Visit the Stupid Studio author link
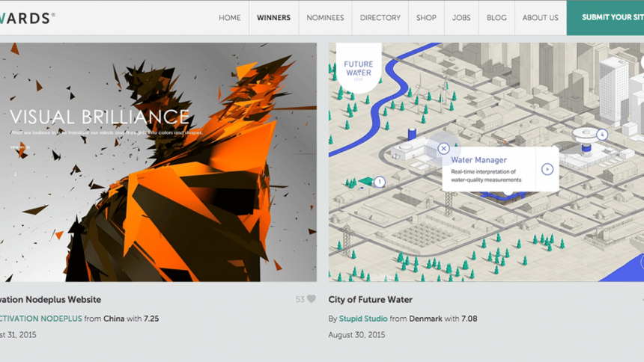This screenshot has width=644, height=362. click(363, 319)
